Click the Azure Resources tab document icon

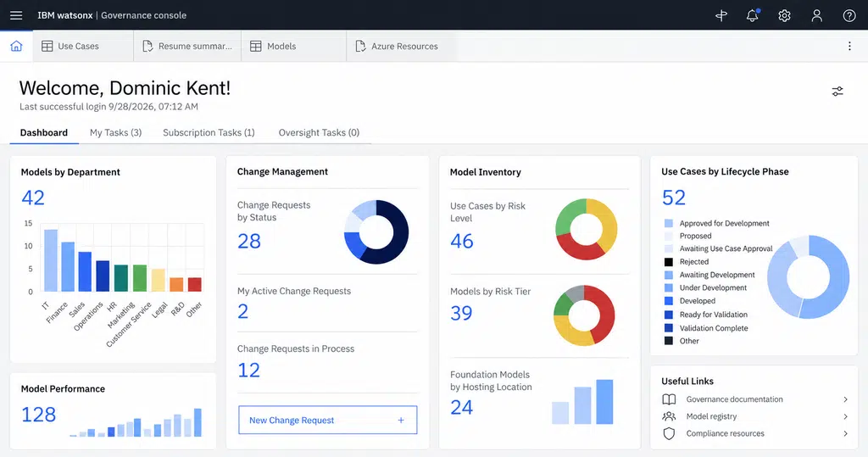click(360, 46)
